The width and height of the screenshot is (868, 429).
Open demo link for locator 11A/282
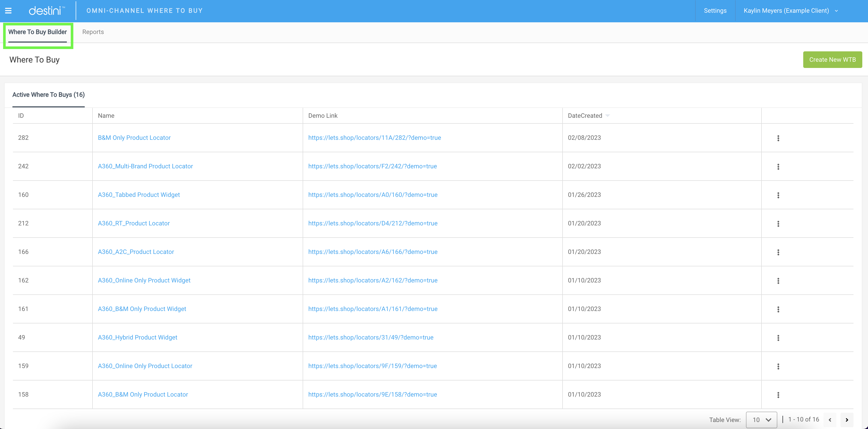[374, 138]
